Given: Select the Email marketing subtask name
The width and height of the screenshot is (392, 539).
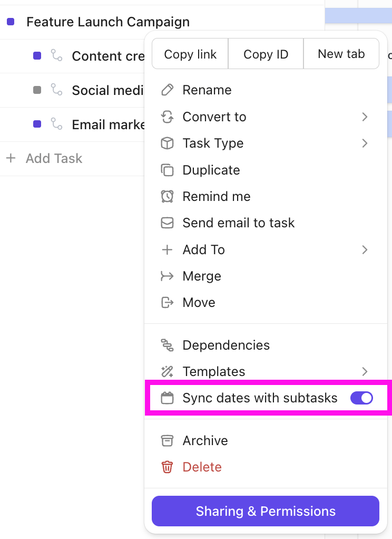Looking at the screenshot, I should pos(108,124).
